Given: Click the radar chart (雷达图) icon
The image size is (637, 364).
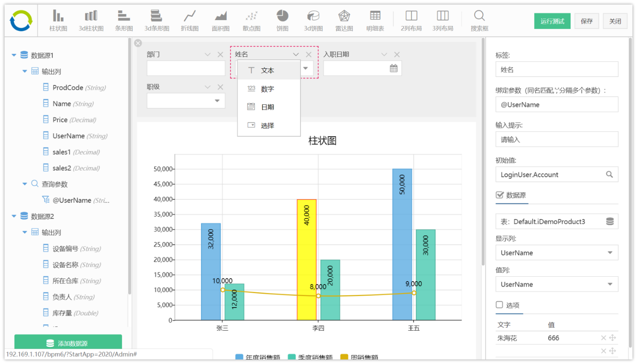Looking at the screenshot, I should (x=344, y=21).
